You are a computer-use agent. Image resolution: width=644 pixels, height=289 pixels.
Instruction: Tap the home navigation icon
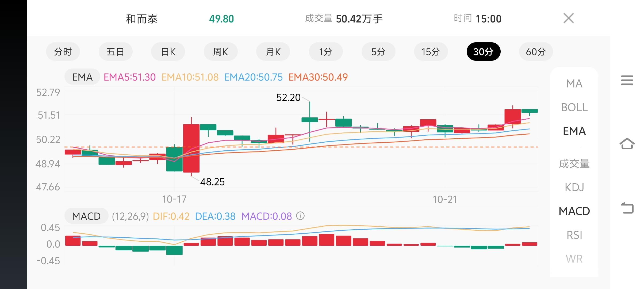coord(627,144)
